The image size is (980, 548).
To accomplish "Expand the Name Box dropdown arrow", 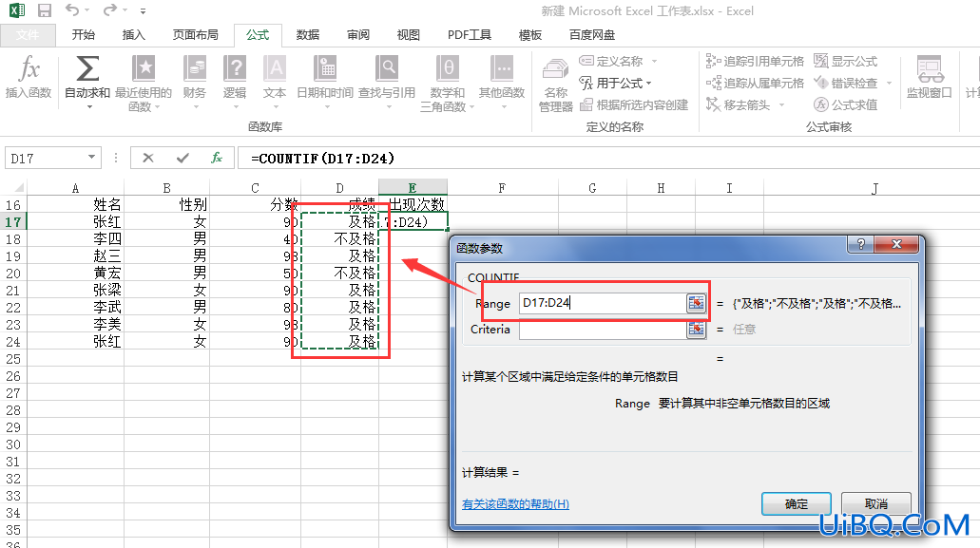I will coord(92,158).
